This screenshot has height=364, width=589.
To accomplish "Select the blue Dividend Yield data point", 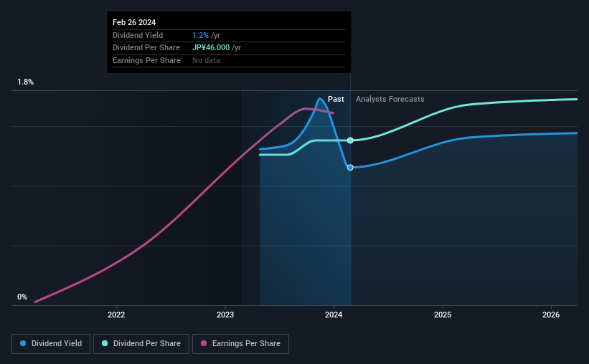I will 350,168.
